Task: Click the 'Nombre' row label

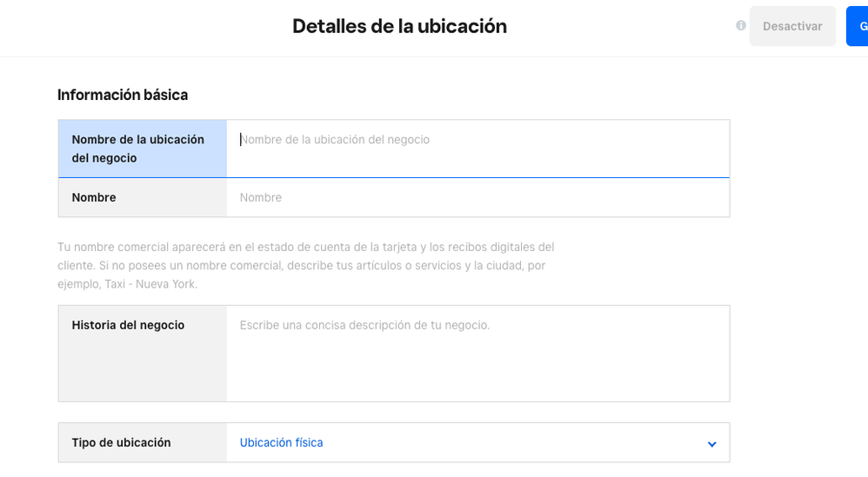Action: click(x=94, y=198)
